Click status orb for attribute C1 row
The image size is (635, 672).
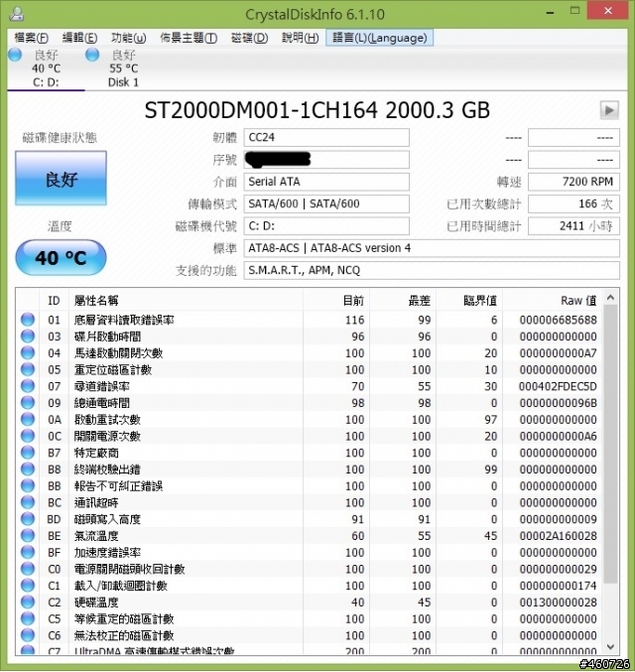pyautogui.click(x=28, y=586)
